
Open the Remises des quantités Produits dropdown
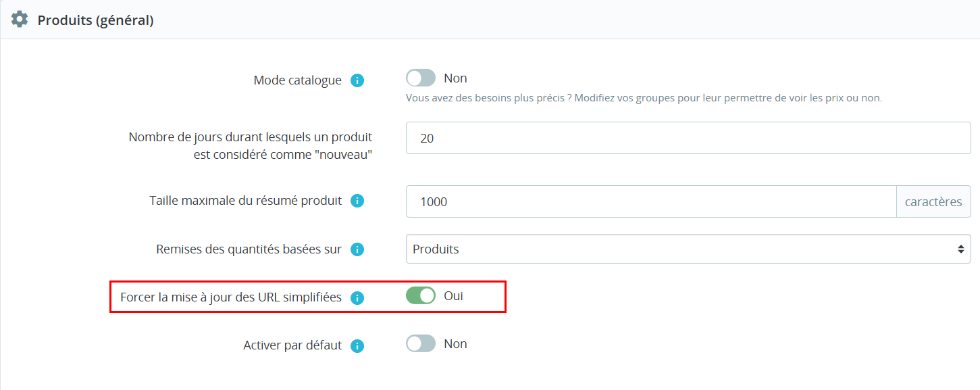click(x=688, y=249)
